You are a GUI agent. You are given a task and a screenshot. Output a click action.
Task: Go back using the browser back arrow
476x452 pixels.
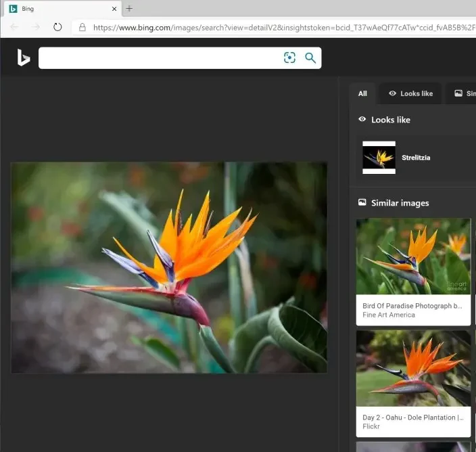click(14, 28)
